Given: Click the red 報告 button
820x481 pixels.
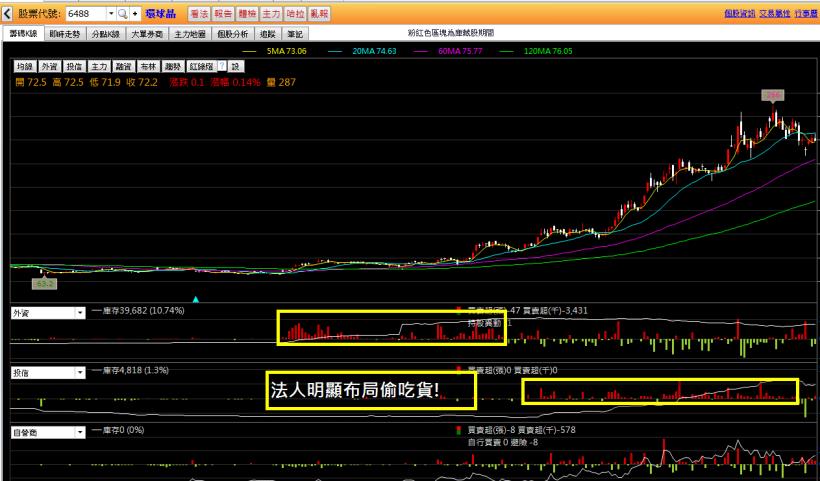Looking at the screenshot, I should [223, 14].
